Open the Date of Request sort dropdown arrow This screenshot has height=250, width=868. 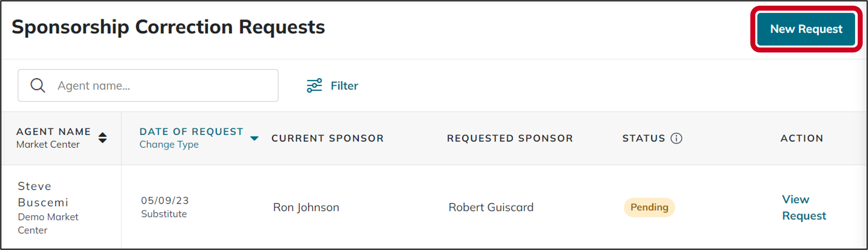pos(254,139)
